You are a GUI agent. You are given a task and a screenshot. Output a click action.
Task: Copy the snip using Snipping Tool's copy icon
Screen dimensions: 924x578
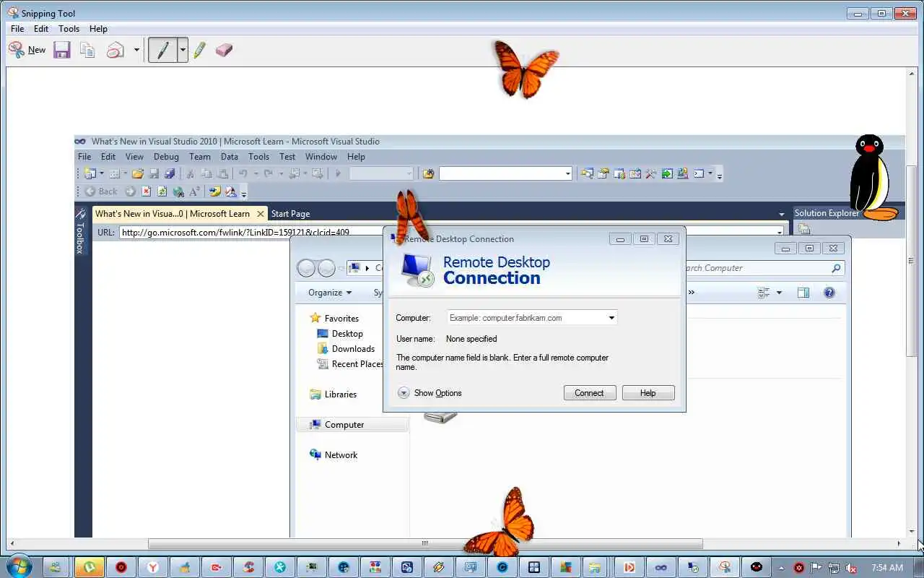click(x=88, y=50)
